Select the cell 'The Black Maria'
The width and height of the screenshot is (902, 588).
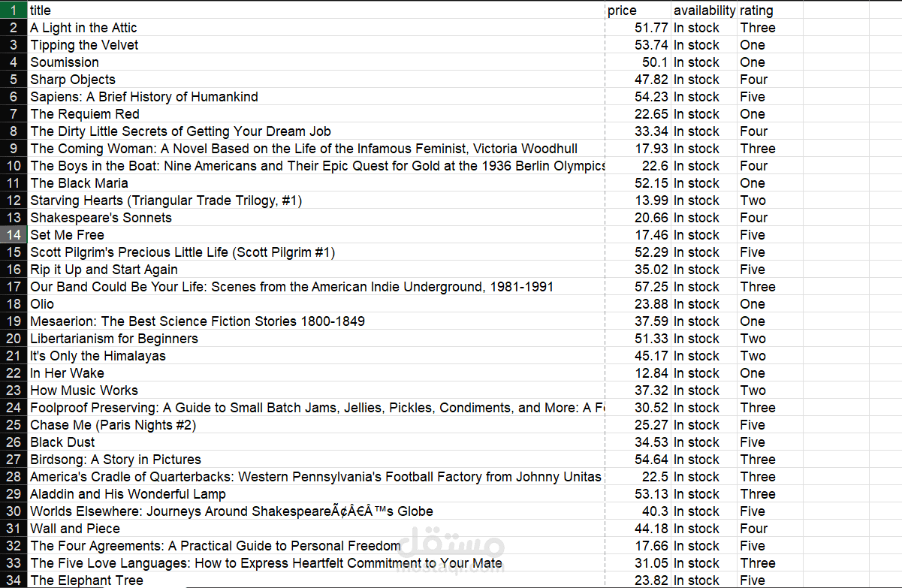click(317, 183)
